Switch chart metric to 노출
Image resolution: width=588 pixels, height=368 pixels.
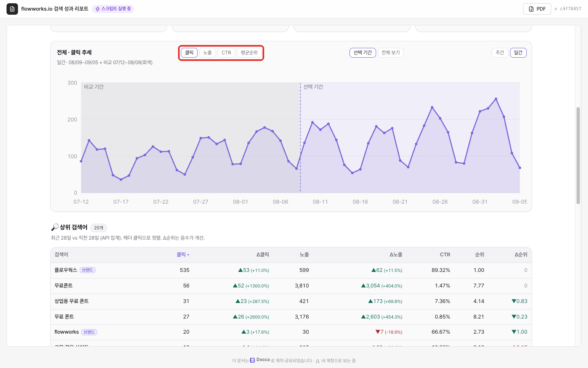tap(207, 53)
